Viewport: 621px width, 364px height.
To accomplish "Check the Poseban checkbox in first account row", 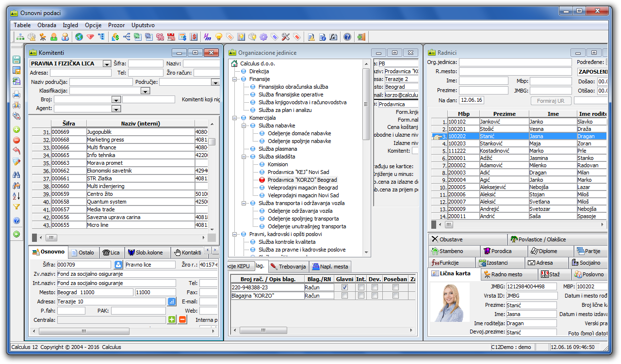I will point(395,287).
